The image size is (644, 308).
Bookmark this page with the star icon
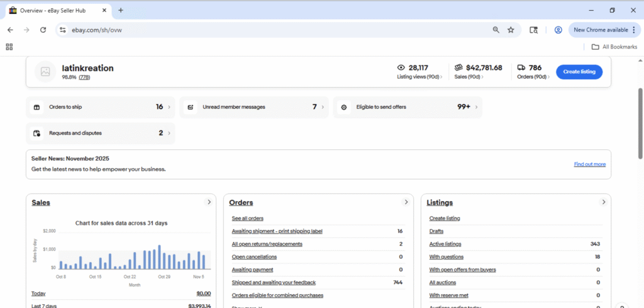tap(511, 30)
